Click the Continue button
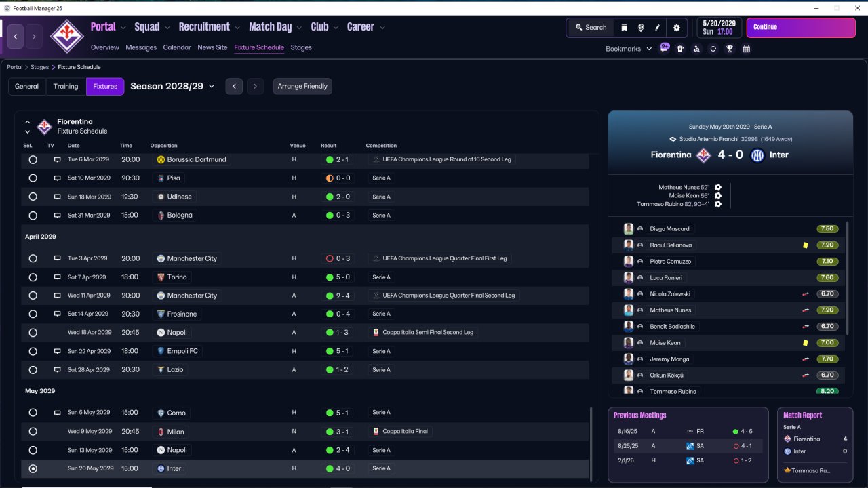Viewport: 868px width, 488px height. point(801,28)
